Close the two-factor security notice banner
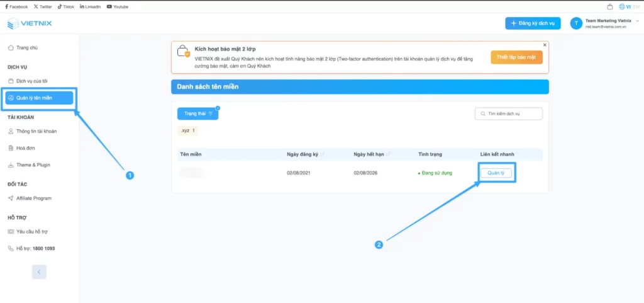This screenshot has height=303, width=644. (545, 45)
